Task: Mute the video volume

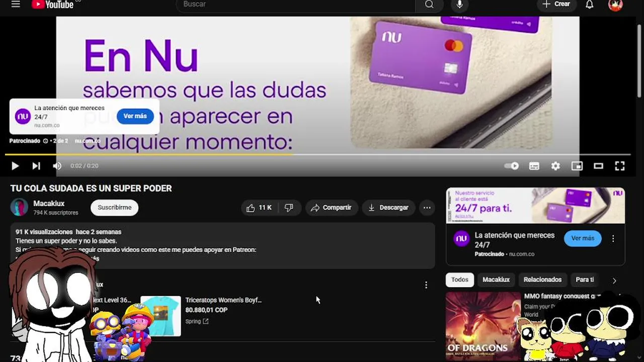Action: click(x=57, y=166)
